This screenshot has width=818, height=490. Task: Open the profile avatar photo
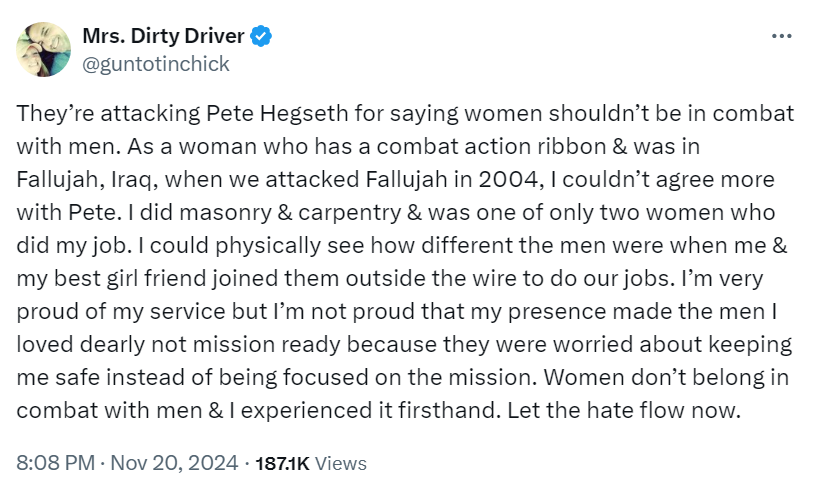coord(43,50)
